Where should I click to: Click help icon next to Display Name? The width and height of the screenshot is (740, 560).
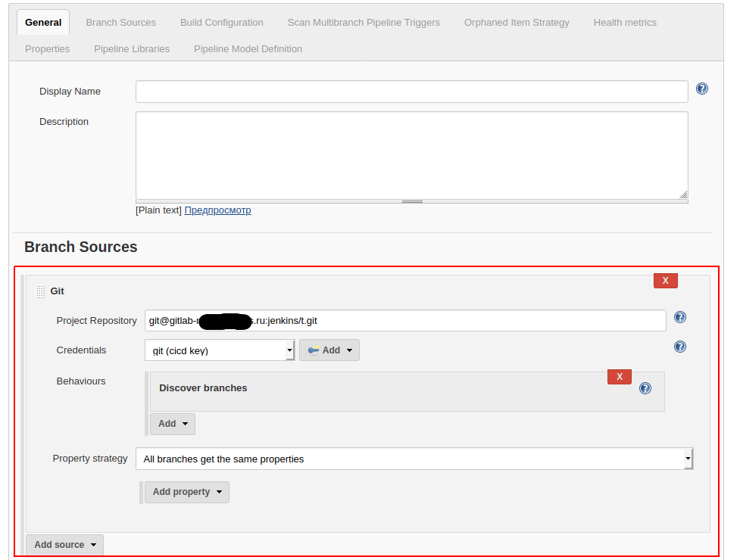coord(701,89)
